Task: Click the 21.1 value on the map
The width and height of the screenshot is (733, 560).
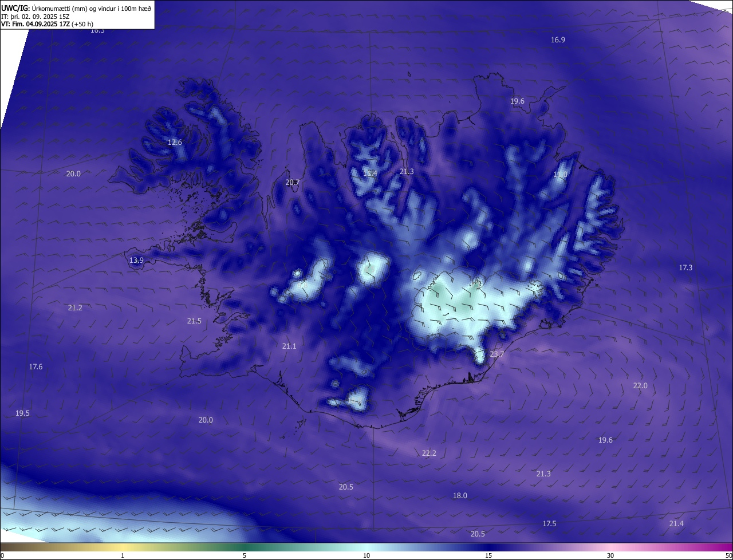Action: (289, 346)
